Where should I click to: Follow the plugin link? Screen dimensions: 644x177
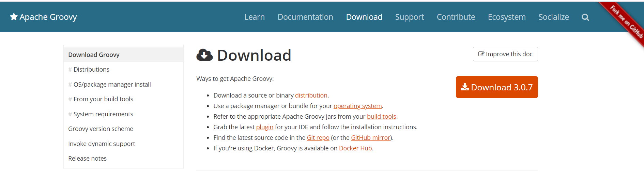pyautogui.click(x=265, y=127)
